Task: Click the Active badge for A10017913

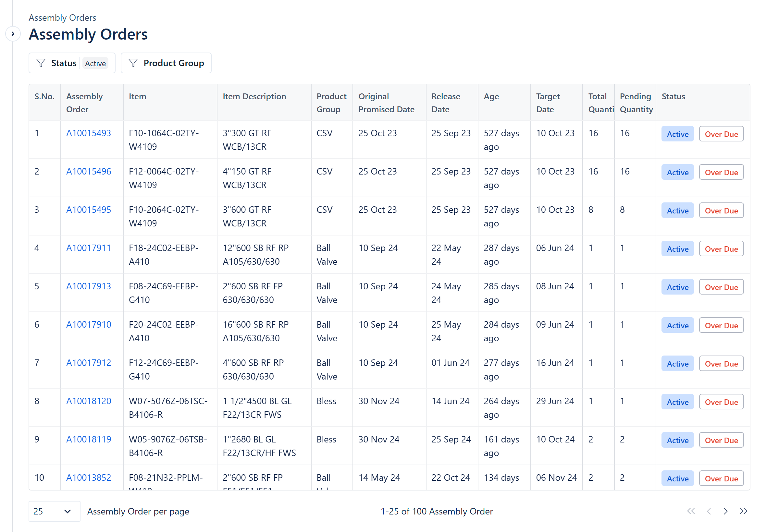Action: coord(677,287)
